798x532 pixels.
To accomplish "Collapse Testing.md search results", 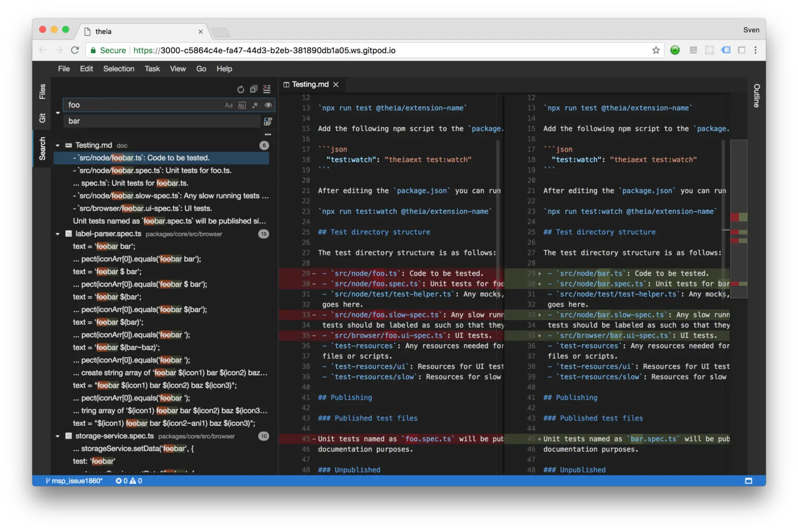I will coord(58,145).
